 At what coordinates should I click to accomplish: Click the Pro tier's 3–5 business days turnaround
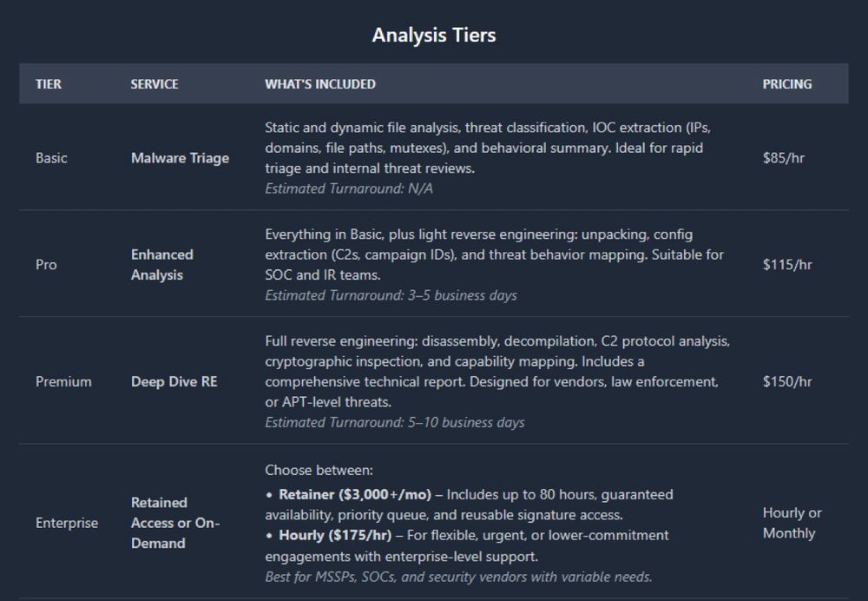pos(463,295)
